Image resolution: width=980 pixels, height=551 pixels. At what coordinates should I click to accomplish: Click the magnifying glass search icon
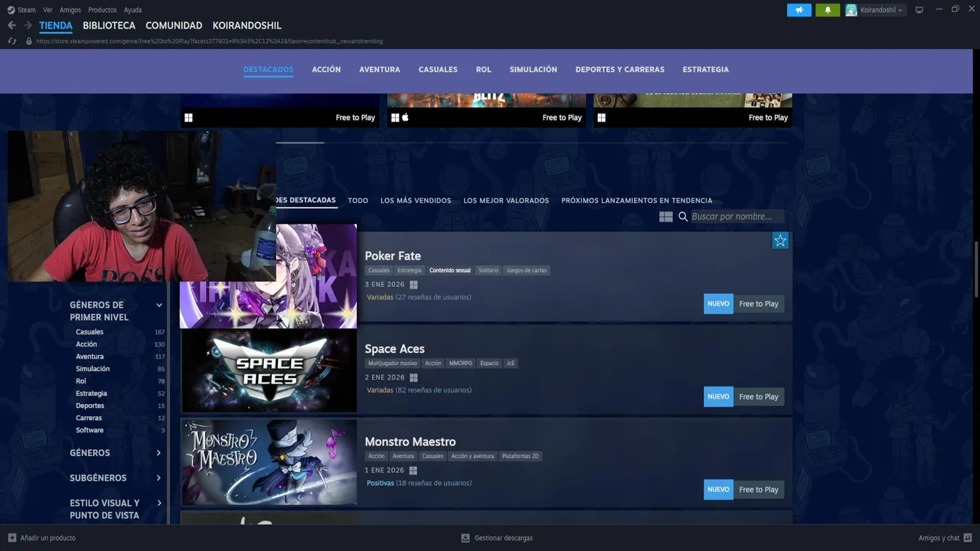[x=683, y=217]
